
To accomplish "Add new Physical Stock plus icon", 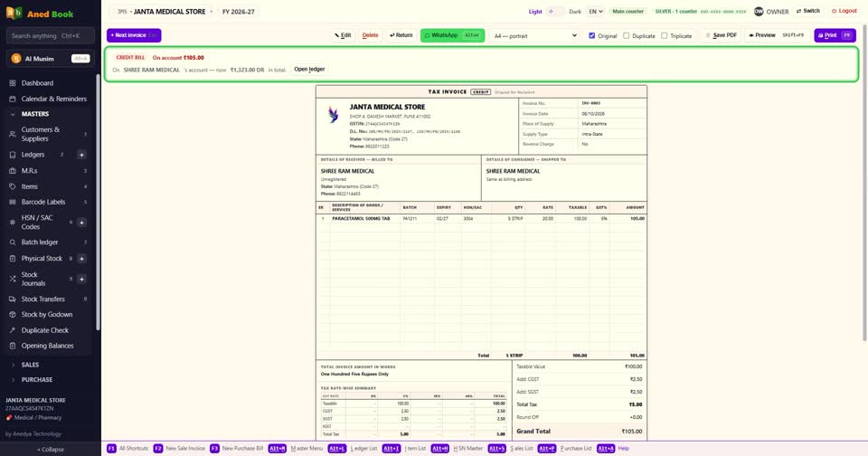I will pos(81,258).
